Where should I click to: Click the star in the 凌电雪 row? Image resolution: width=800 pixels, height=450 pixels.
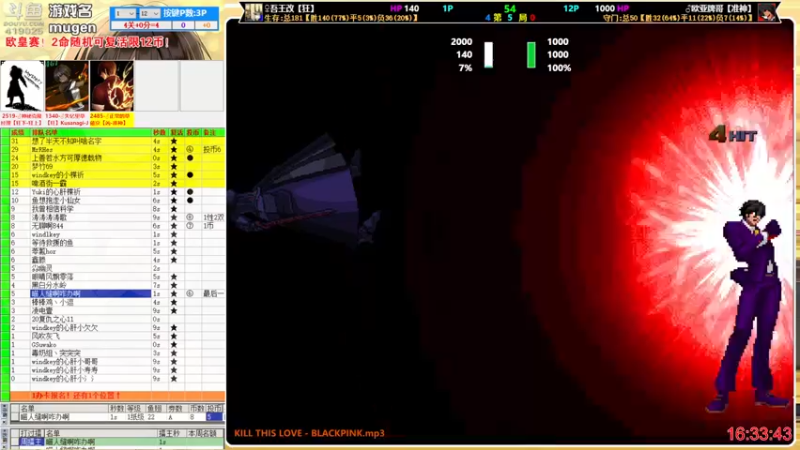click(173, 311)
